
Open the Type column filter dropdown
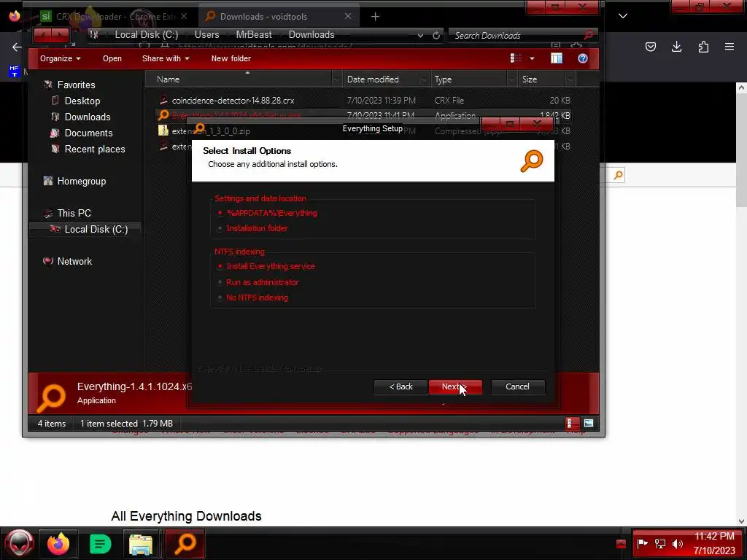[512, 79]
